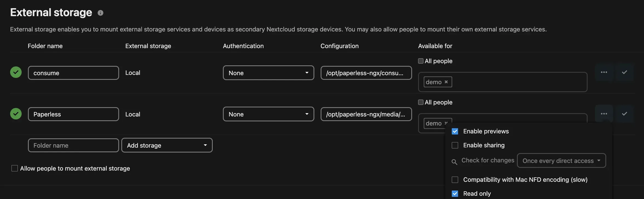This screenshot has width=644, height=199.
Task: Save the Paperless storage with checkmark
Action: point(625,114)
